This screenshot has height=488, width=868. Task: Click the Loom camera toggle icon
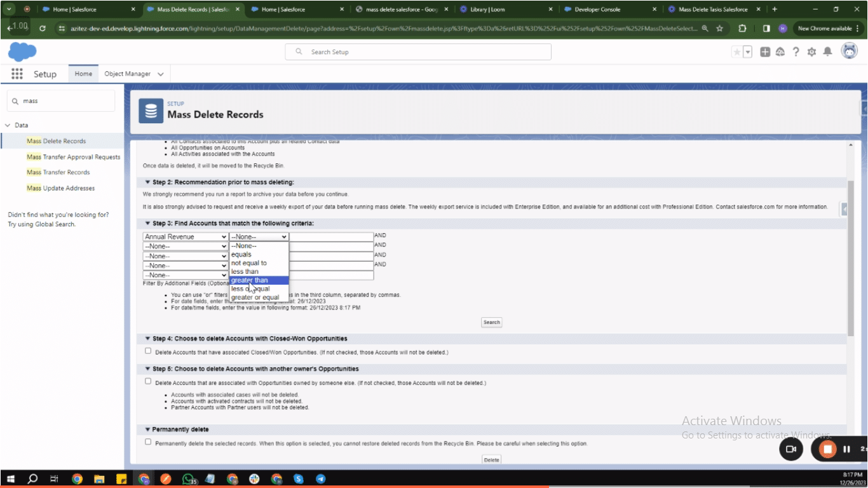click(791, 449)
